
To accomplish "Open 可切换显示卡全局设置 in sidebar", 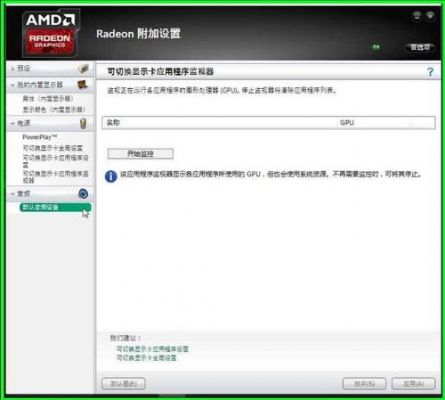I will pyautogui.click(x=52, y=148).
